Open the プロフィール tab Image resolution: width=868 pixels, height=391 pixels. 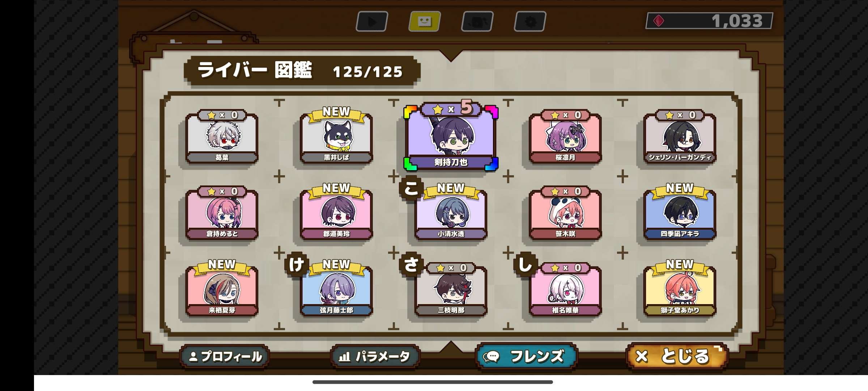click(x=225, y=357)
